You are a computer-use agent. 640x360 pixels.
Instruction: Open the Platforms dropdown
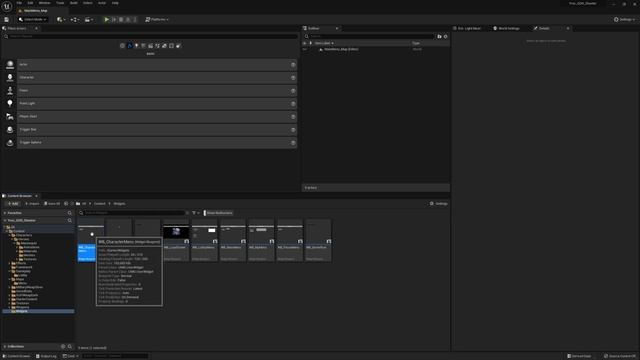click(157, 19)
